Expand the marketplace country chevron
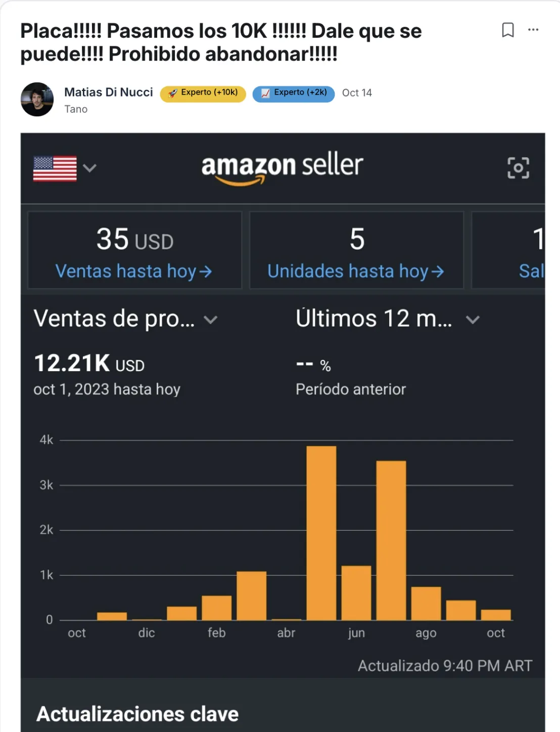Image resolution: width=560 pixels, height=732 pixels. 89,168
